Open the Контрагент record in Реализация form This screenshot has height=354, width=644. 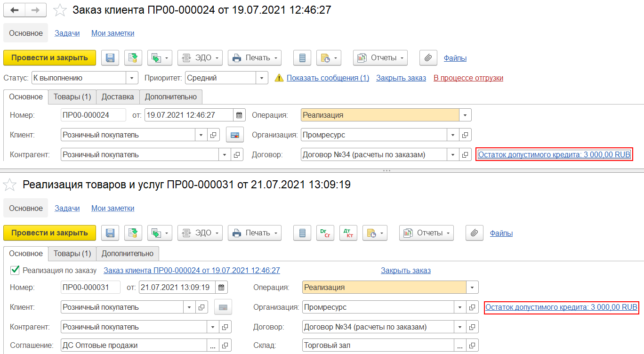coord(225,327)
